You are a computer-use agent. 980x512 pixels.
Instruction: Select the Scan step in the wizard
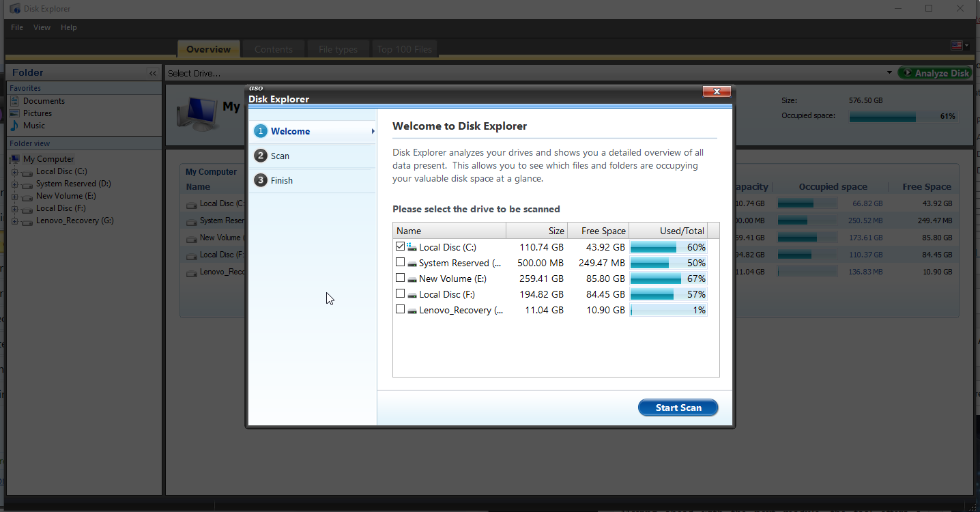coord(280,156)
